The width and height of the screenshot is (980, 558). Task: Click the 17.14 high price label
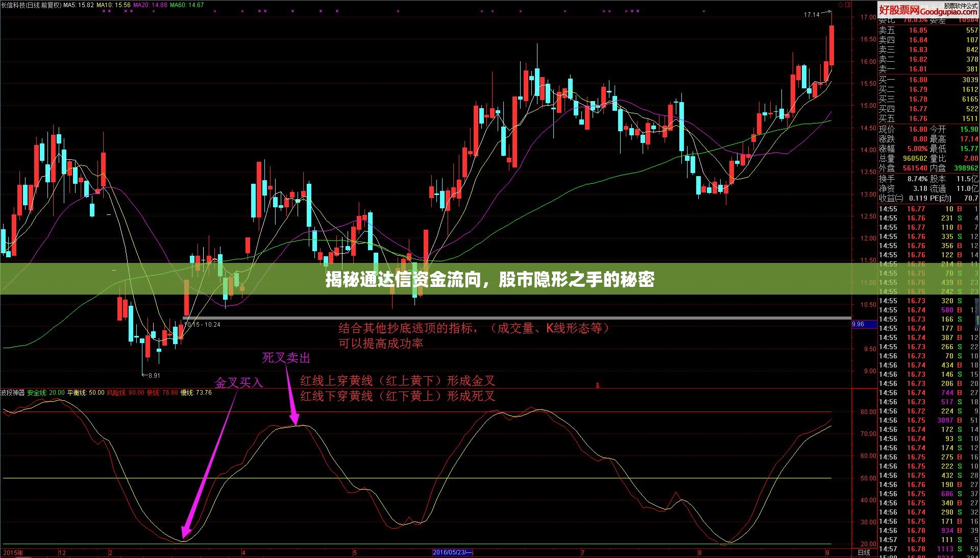point(812,15)
